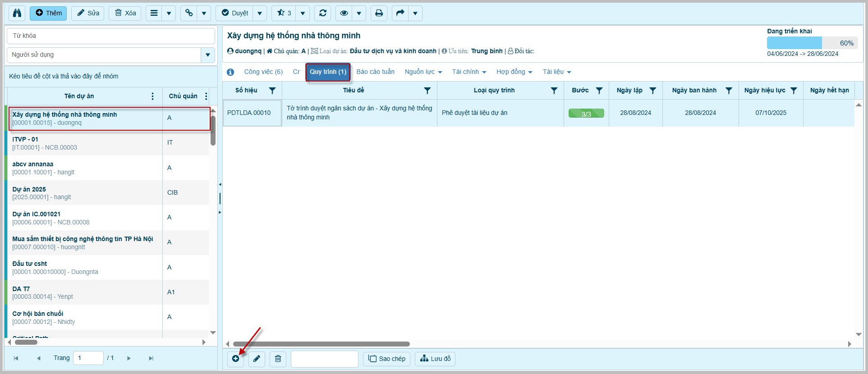Expand the Người sử dụng dropdown
Image resolution: width=868 pixels, height=374 pixels.
click(207, 55)
